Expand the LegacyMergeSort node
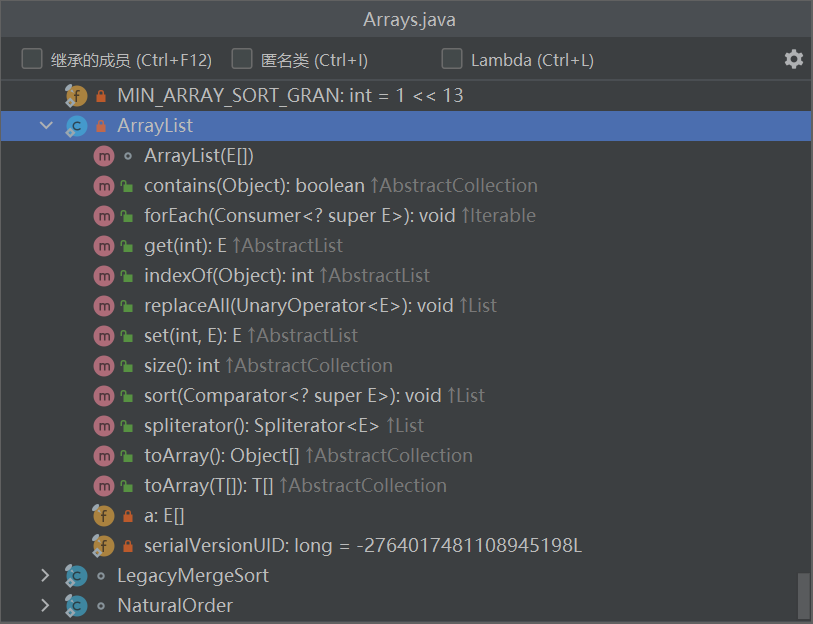Screen dimensions: 813x624 click(x=44, y=575)
